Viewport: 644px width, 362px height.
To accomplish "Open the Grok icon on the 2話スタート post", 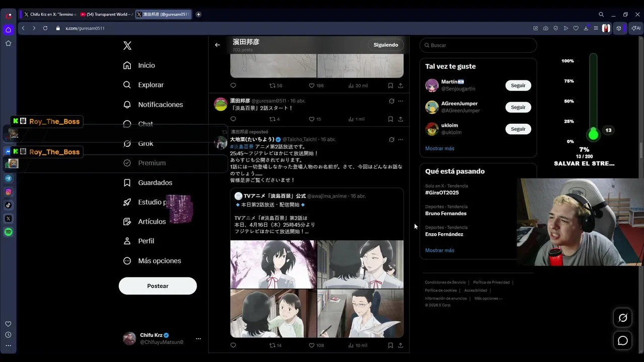I will click(x=391, y=101).
